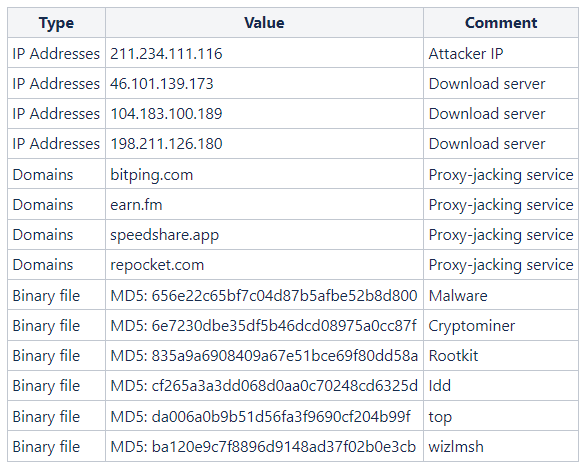
Task: Click the 198.211.126.180 download server IP
Action: pyautogui.click(x=166, y=144)
